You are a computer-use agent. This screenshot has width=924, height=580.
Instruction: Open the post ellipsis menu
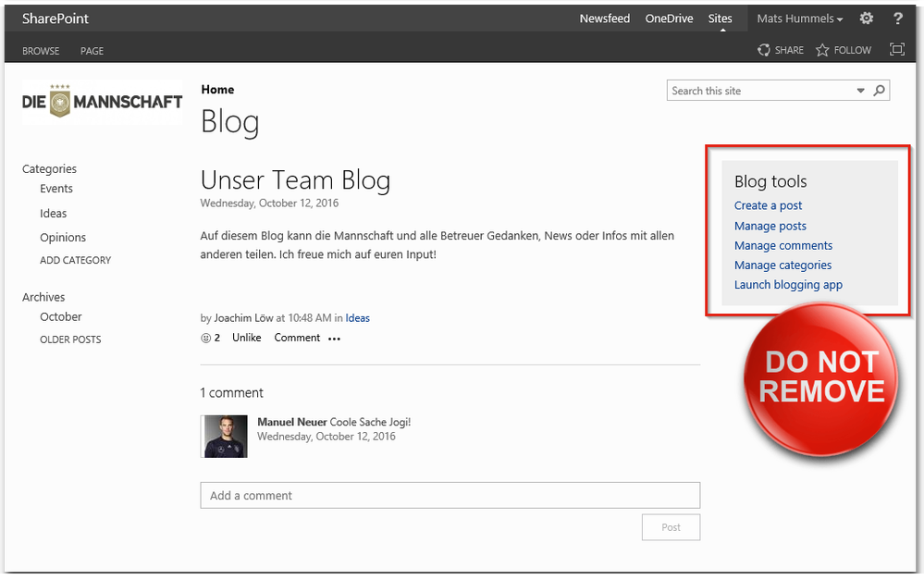[334, 339]
